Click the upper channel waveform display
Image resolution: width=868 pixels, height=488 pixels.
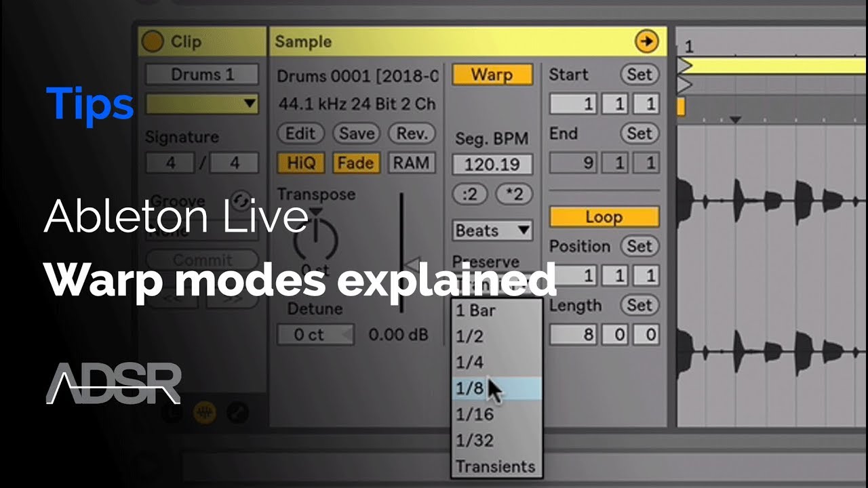click(x=772, y=201)
